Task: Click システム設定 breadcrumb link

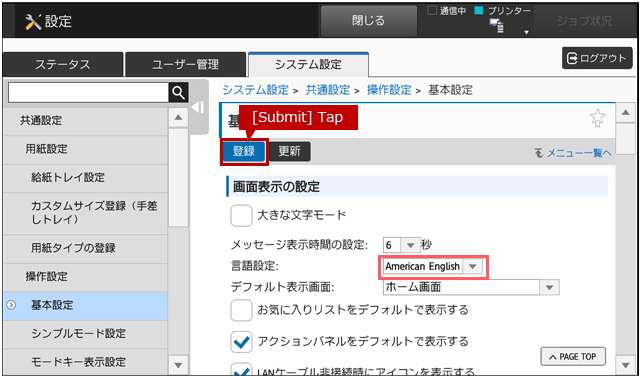Action: [x=256, y=90]
